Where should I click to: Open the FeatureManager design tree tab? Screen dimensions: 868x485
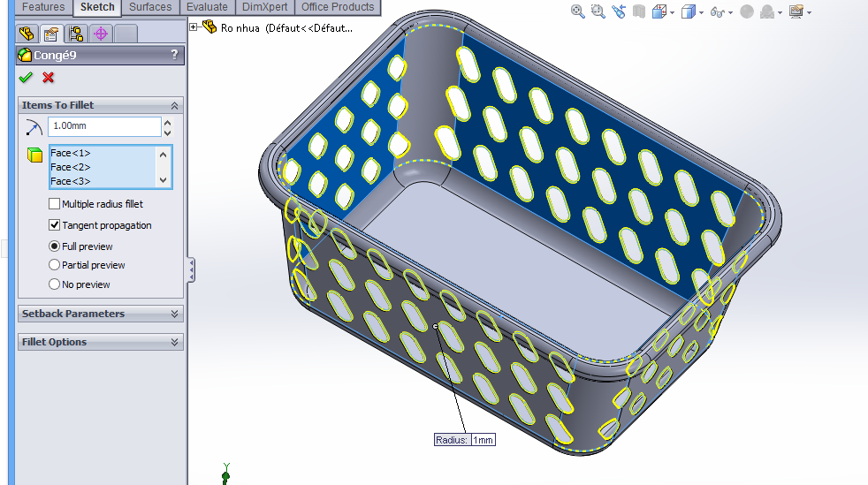(x=27, y=34)
